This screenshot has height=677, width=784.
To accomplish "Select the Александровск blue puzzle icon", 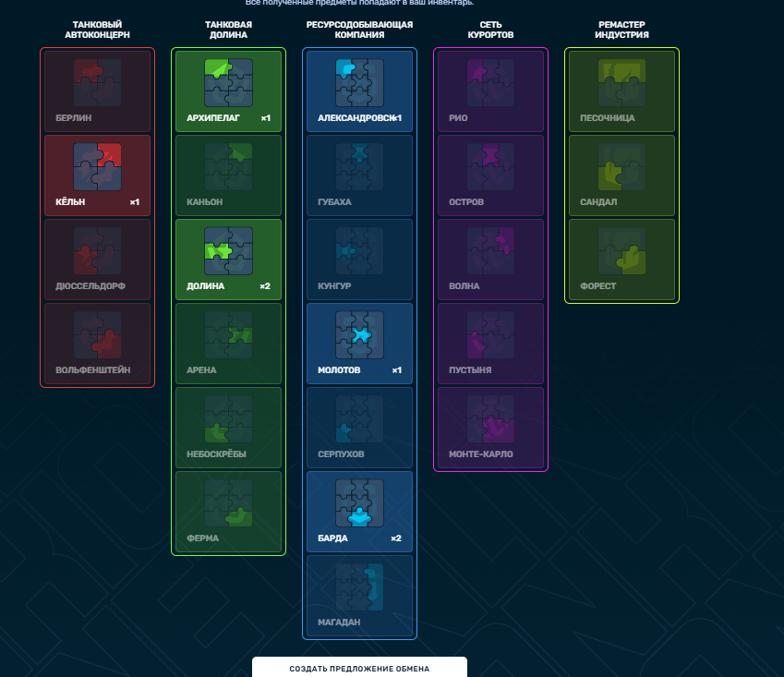I will coord(359,82).
